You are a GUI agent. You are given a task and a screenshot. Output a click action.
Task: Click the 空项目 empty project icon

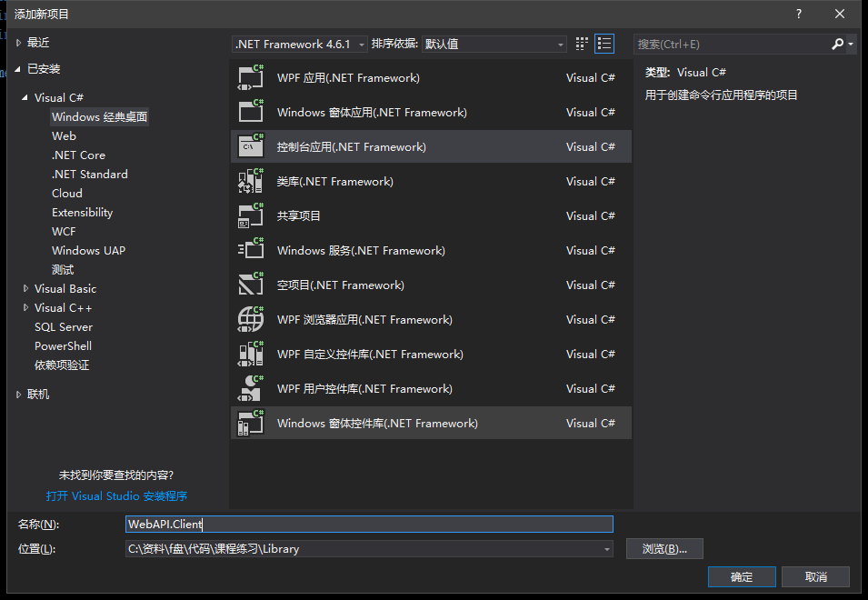pos(251,285)
